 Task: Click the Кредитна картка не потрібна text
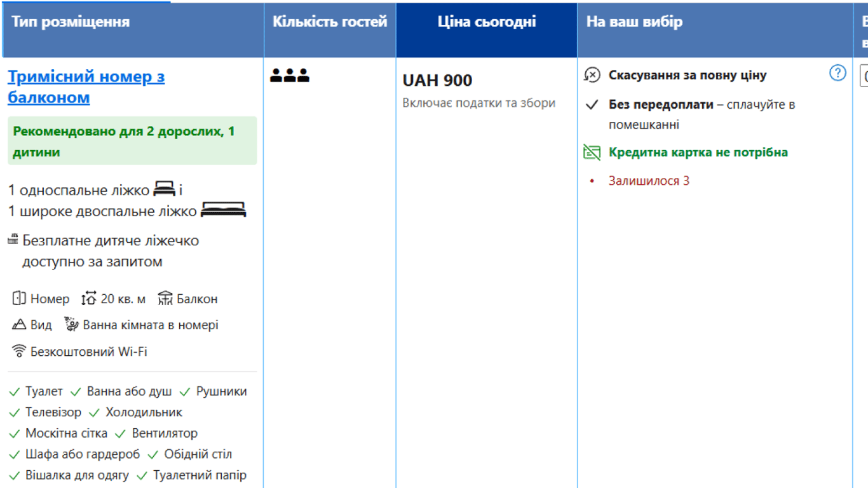click(x=698, y=152)
